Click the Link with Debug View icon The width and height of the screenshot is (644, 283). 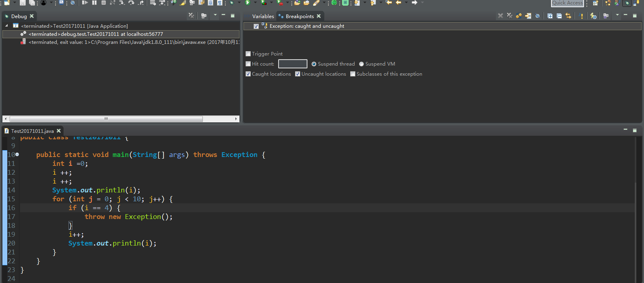click(568, 16)
